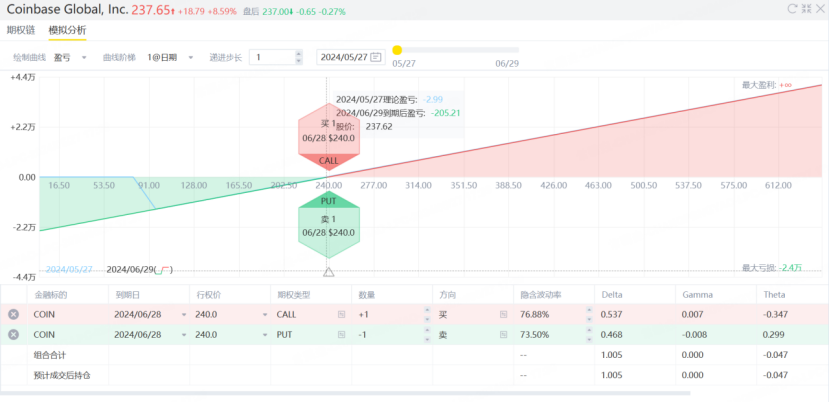This screenshot has height=403, width=829.
Task: Click the 期权类型 column header
Action: (x=293, y=295)
